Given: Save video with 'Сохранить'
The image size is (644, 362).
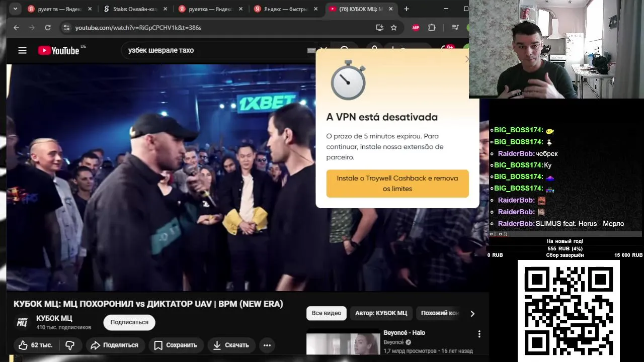Looking at the screenshot, I should 176,345.
